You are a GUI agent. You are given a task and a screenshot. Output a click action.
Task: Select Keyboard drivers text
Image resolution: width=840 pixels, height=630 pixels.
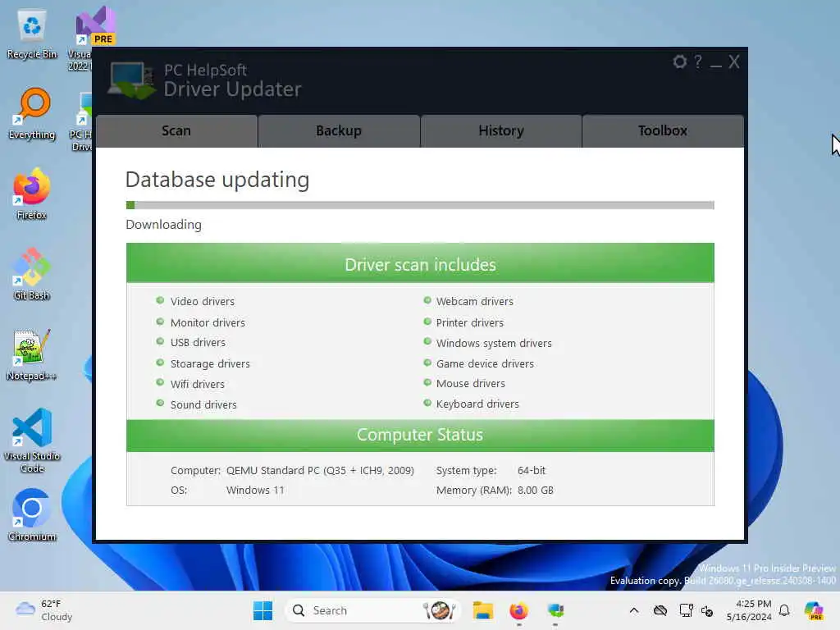pos(477,404)
